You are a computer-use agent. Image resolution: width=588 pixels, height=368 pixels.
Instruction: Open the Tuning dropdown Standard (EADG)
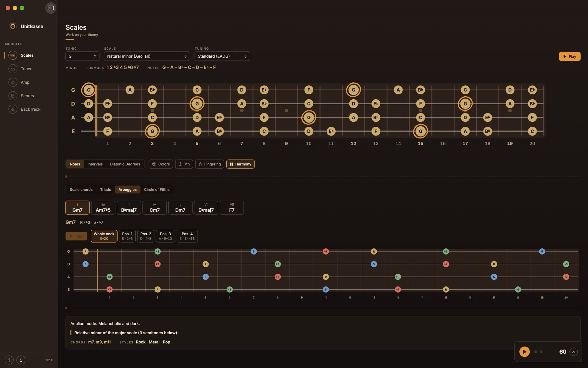pyautogui.click(x=222, y=56)
